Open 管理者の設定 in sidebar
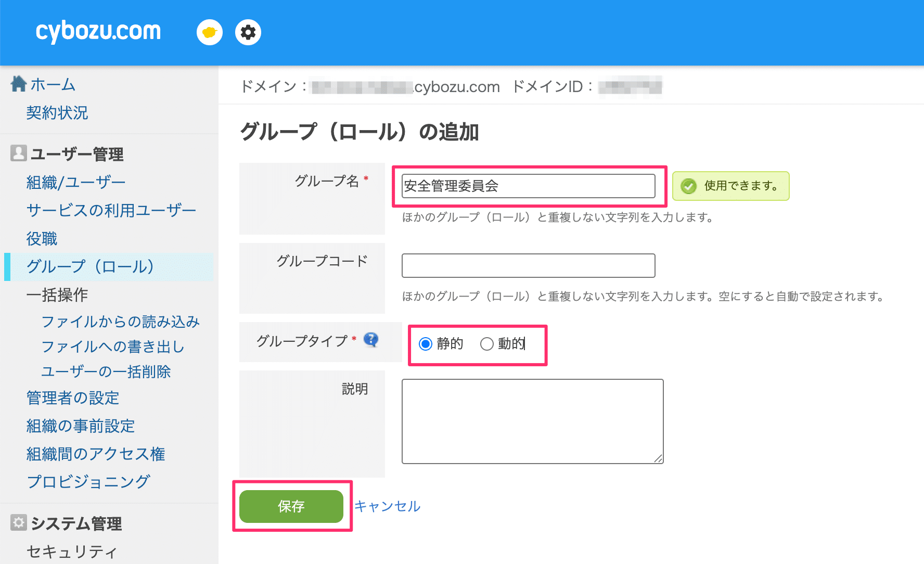Viewport: 924px width, 564px height. (73, 398)
